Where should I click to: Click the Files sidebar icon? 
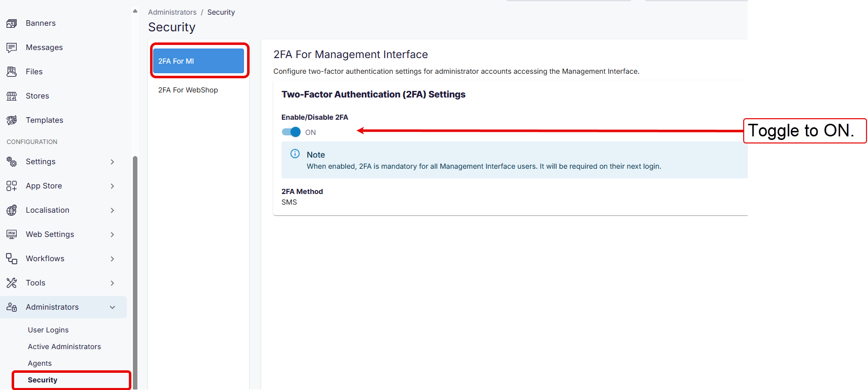(x=12, y=72)
